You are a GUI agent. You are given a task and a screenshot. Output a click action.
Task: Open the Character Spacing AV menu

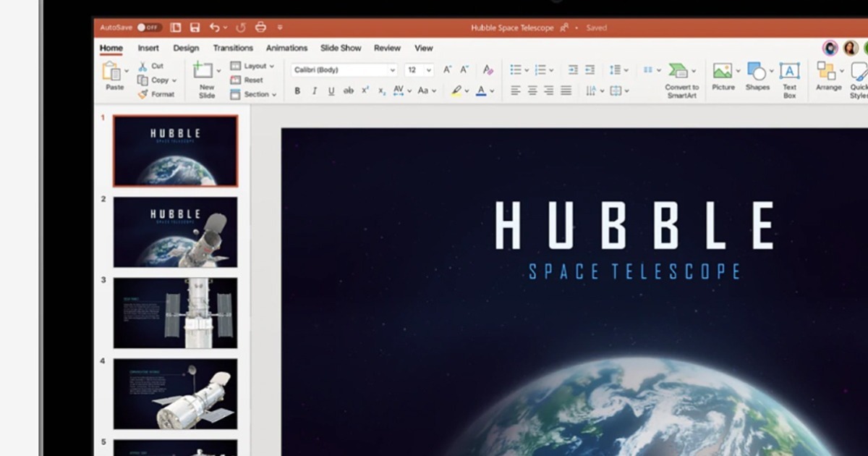point(401,91)
